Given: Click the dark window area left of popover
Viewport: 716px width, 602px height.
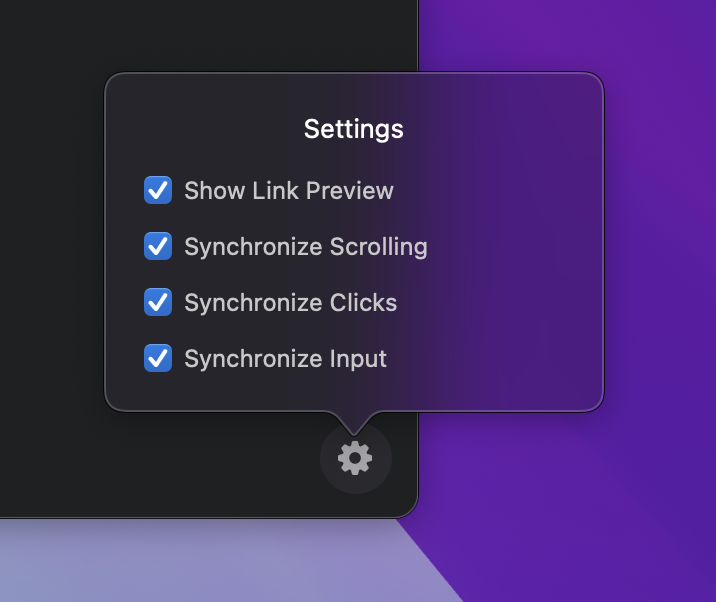Looking at the screenshot, I should coord(50,250).
